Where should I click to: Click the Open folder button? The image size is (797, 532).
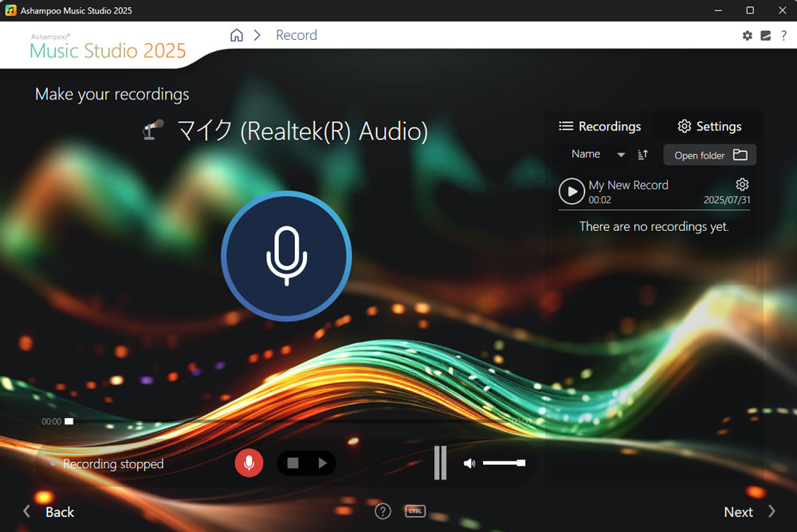[x=709, y=155]
